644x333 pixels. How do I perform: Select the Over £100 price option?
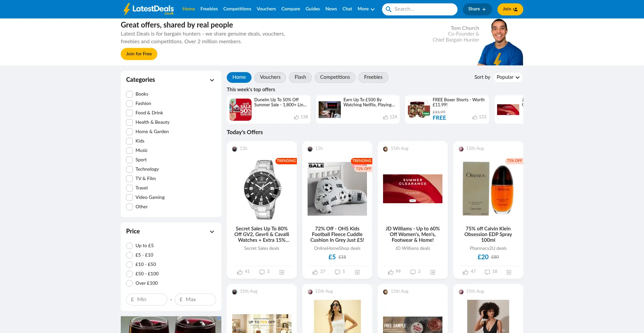click(129, 283)
